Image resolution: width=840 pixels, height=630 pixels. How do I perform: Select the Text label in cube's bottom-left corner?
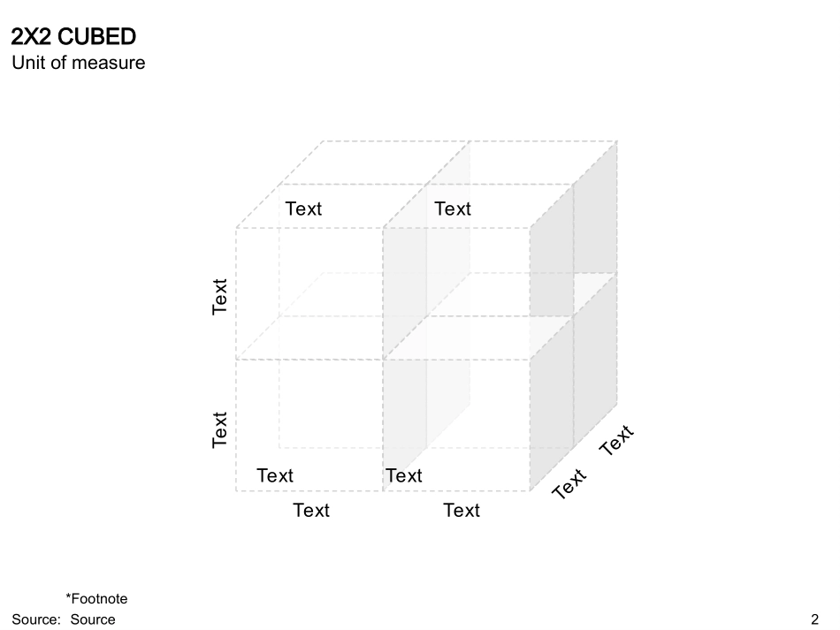coord(275,476)
